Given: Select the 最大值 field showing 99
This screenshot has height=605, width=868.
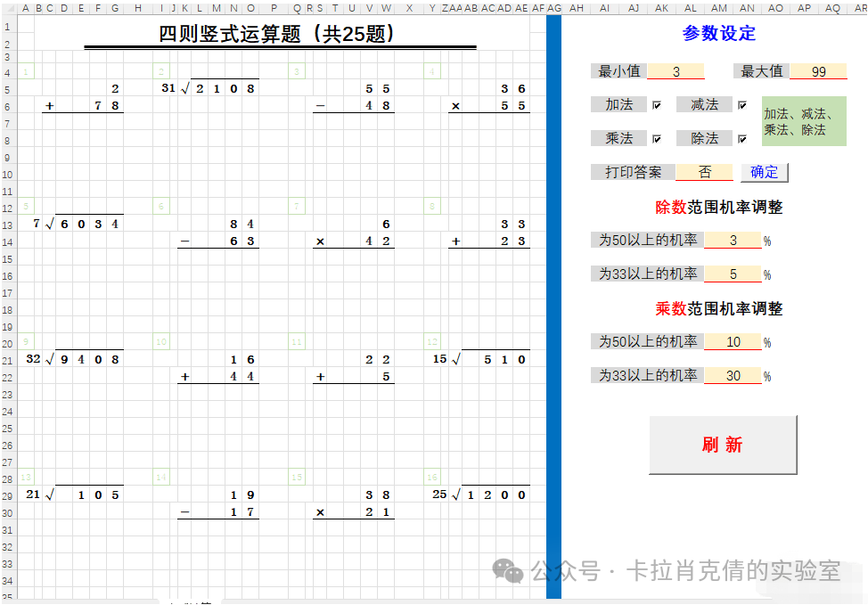Looking at the screenshot, I should 818,71.
